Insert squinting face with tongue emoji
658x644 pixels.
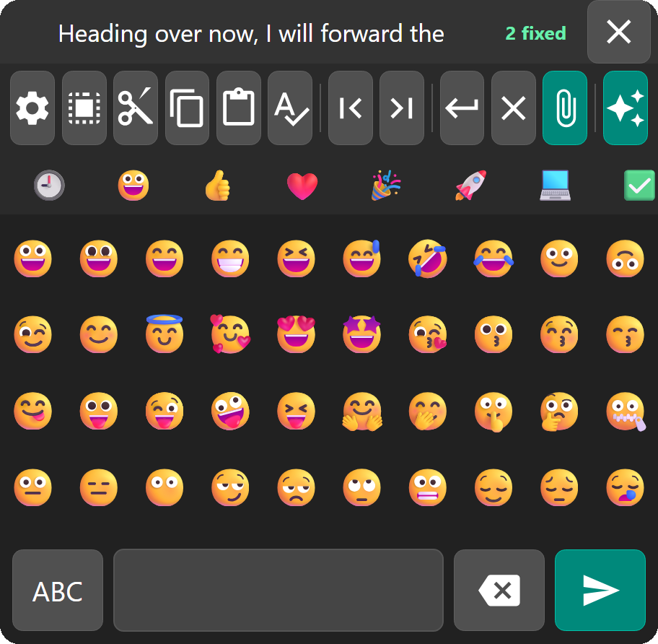coord(296,411)
